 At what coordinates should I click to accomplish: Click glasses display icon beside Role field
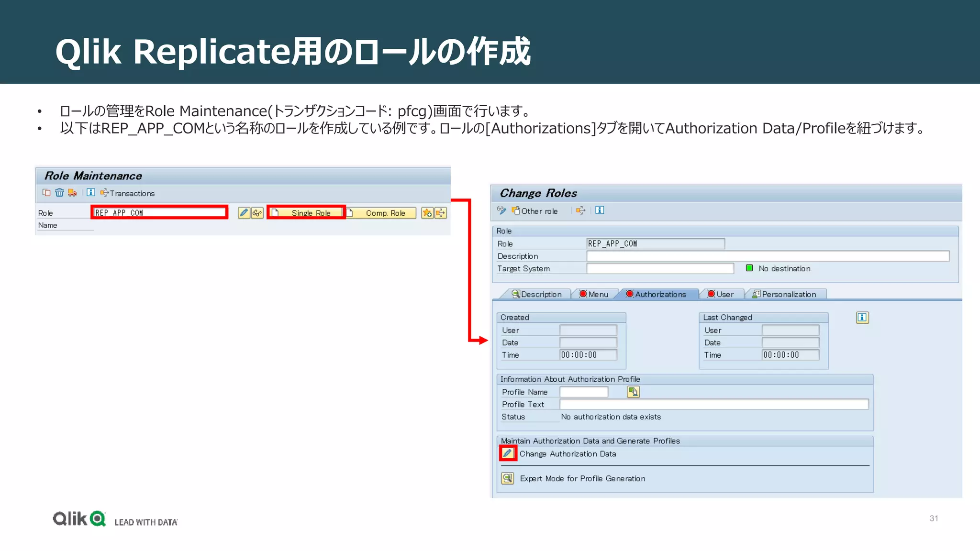257,213
